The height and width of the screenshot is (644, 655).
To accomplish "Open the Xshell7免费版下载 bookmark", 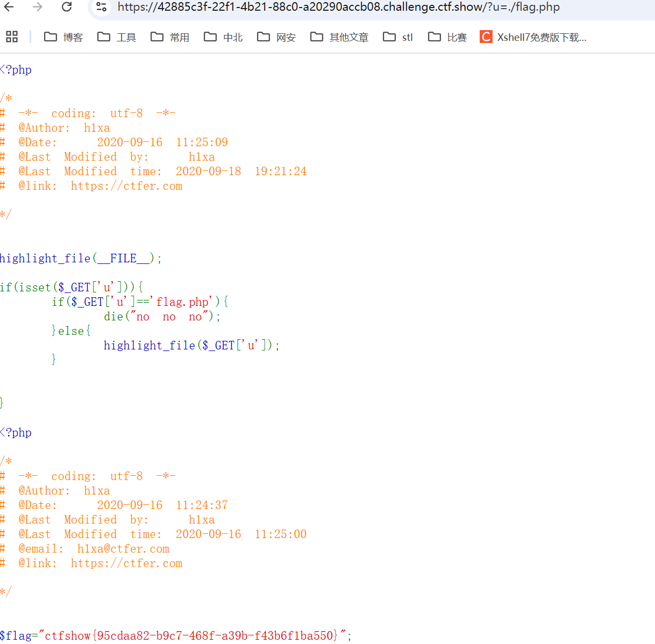I will pos(533,37).
